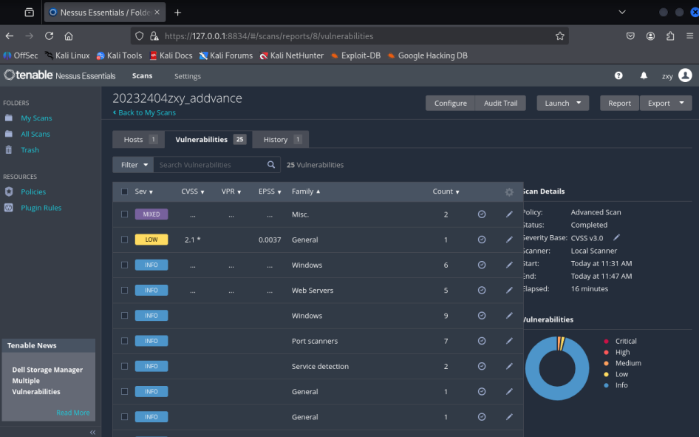Sort by the VPR column header
The height and width of the screenshot is (437, 700).
click(231, 191)
